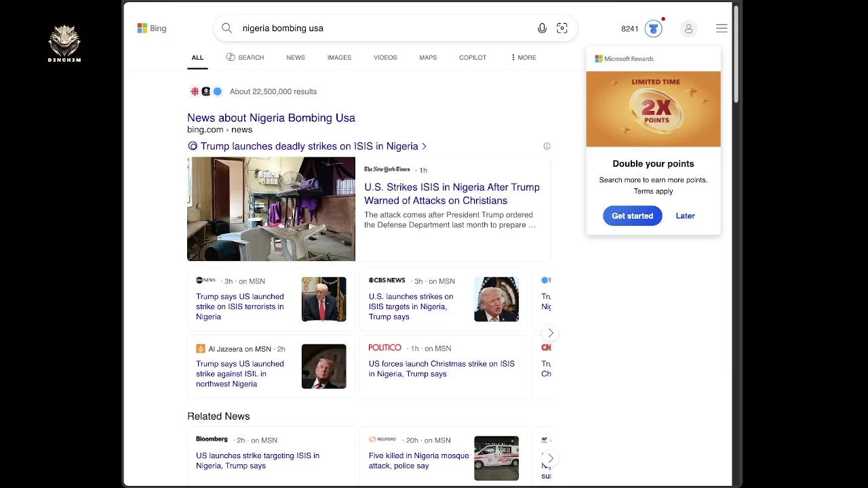Open ABC article Trump says US launched strike
868x488 pixels.
240,306
